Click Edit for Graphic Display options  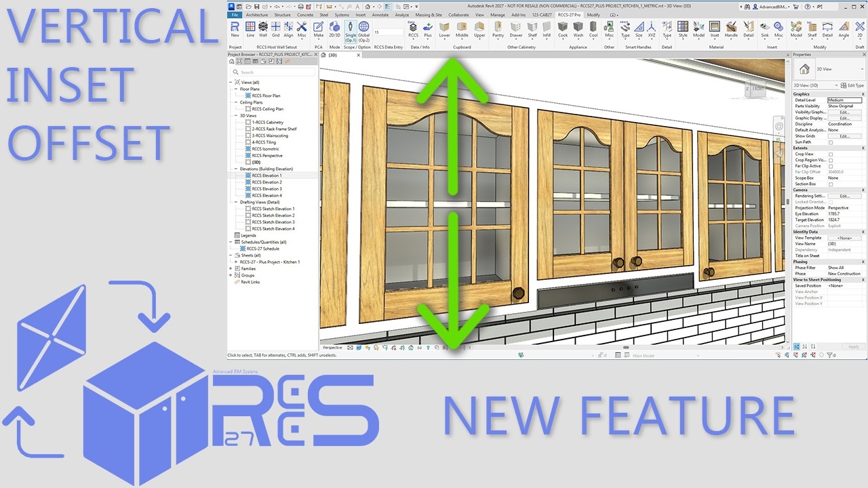point(845,118)
